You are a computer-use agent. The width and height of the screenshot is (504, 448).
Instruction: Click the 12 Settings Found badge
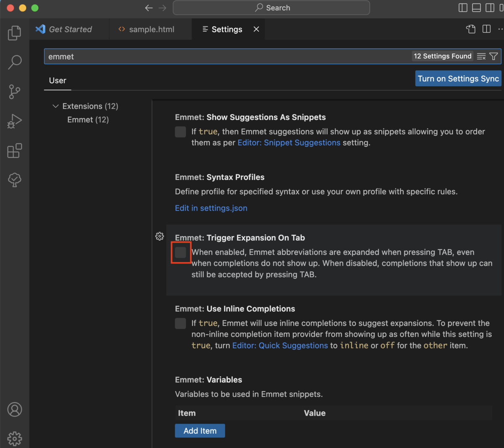point(443,56)
